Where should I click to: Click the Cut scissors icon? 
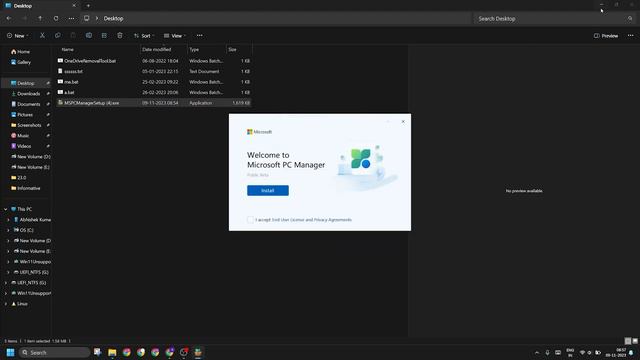click(x=42, y=36)
